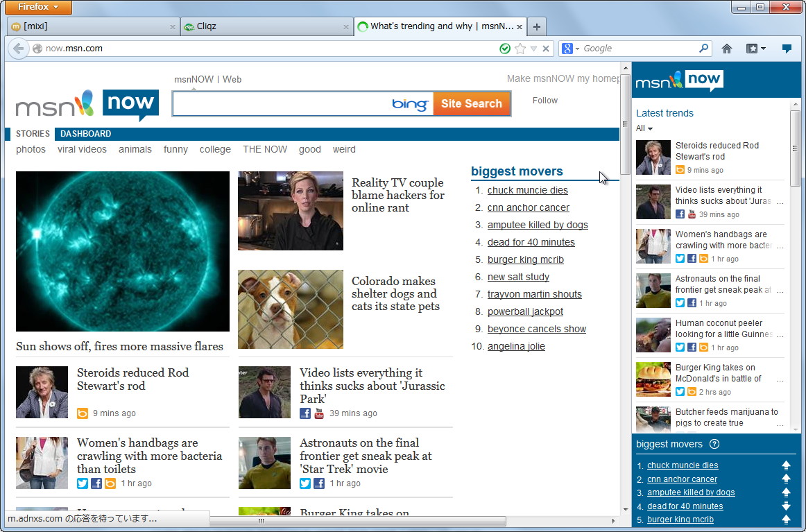Open Steroids reduced Rod Stewart's rod headline
The width and height of the screenshot is (806, 532).
(x=132, y=379)
